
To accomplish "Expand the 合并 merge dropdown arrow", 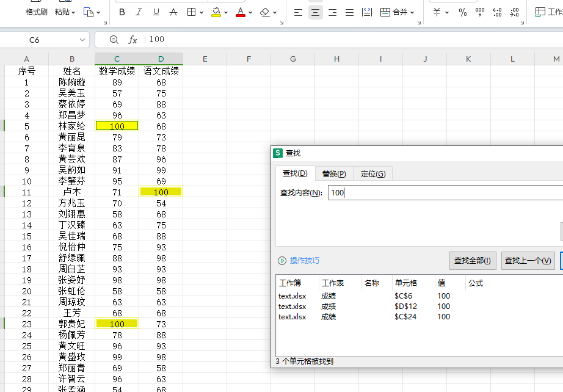I will pyautogui.click(x=412, y=13).
